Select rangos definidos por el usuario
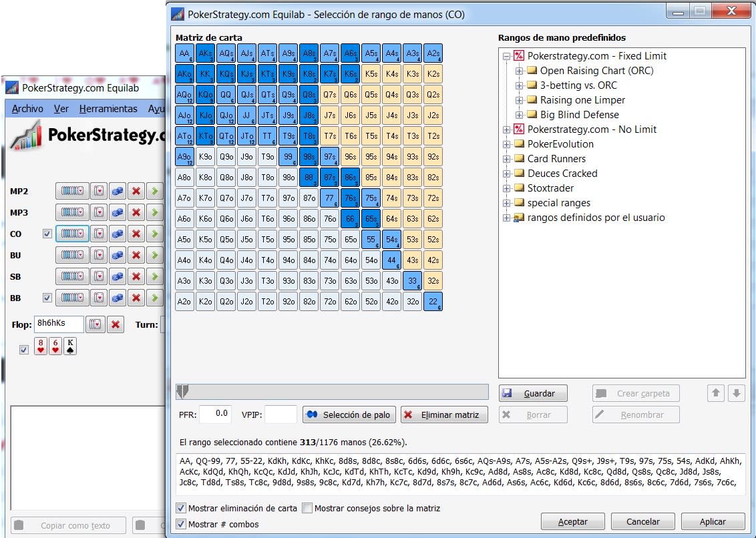 tap(596, 218)
